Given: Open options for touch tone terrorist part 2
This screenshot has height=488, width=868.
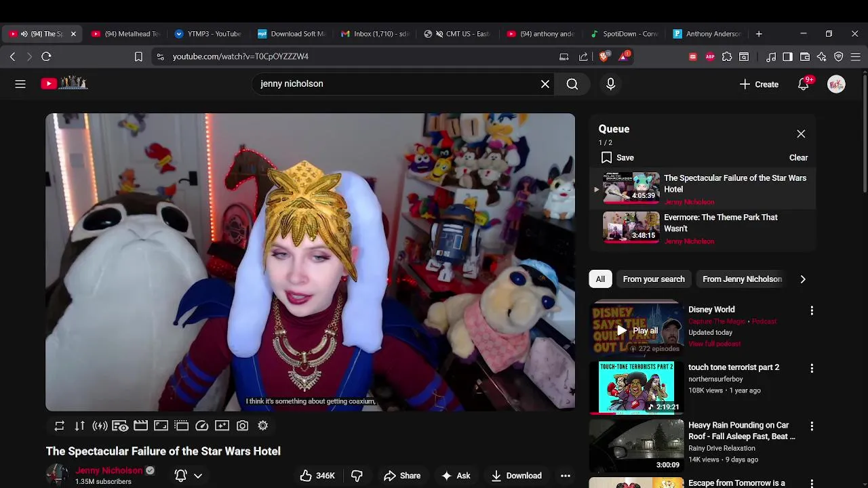Looking at the screenshot, I should tap(812, 368).
